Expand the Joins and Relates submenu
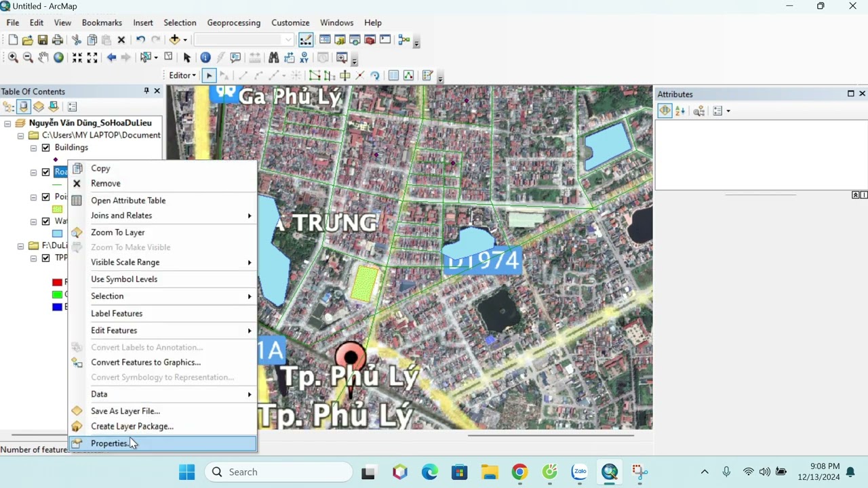 click(163, 216)
